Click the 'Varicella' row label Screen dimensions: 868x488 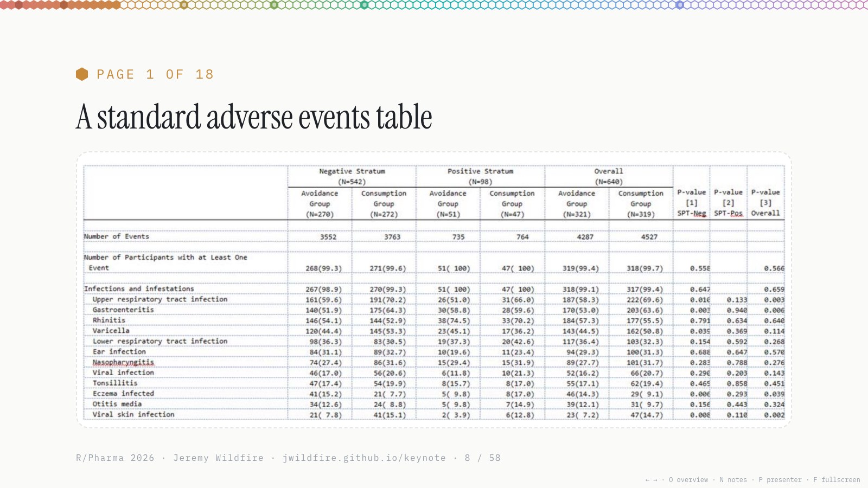[111, 331]
